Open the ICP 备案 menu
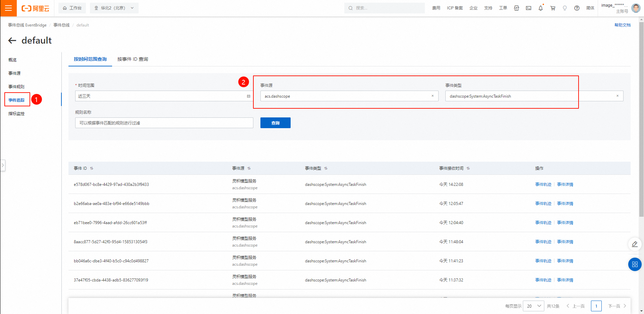Viewport: 644px width, 314px height. (455, 8)
